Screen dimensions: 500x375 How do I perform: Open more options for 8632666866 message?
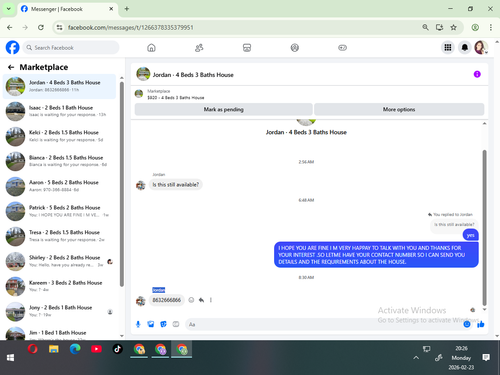(x=211, y=300)
